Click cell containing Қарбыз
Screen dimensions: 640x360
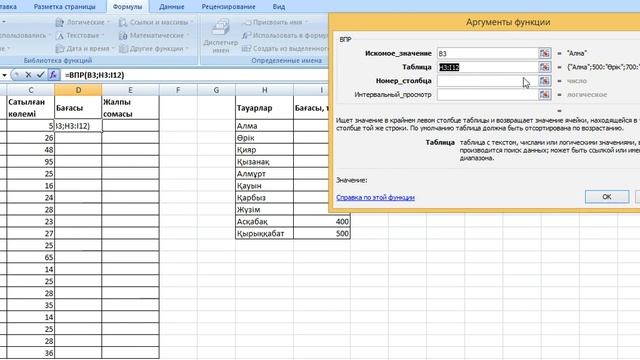click(264, 198)
